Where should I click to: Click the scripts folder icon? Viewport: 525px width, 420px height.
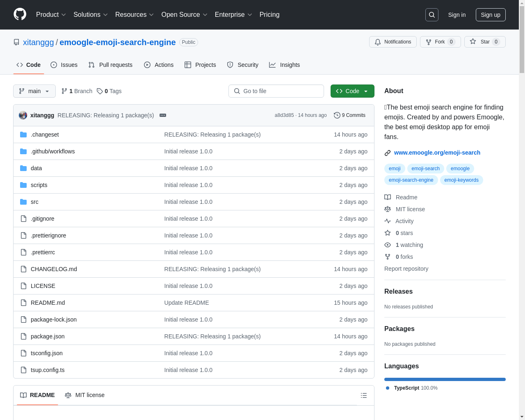coord(23,185)
